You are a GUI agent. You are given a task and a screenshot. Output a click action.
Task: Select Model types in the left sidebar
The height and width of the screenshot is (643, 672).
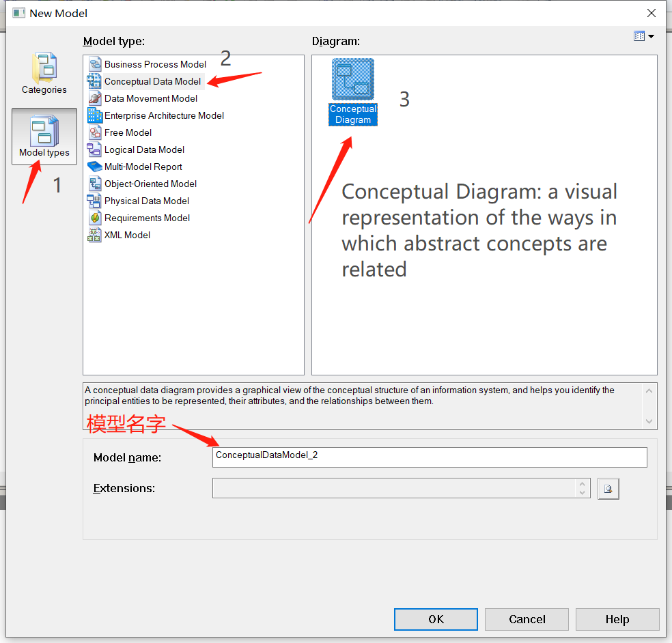[44, 136]
